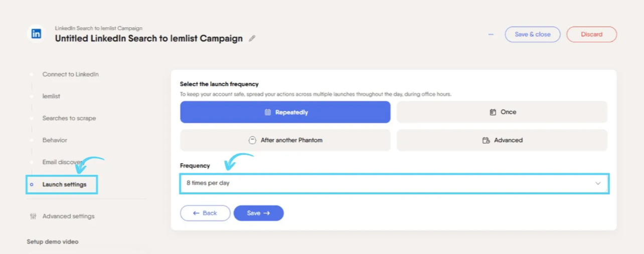
Task: Open the Behavior step in sidebar
Action: pos(55,140)
